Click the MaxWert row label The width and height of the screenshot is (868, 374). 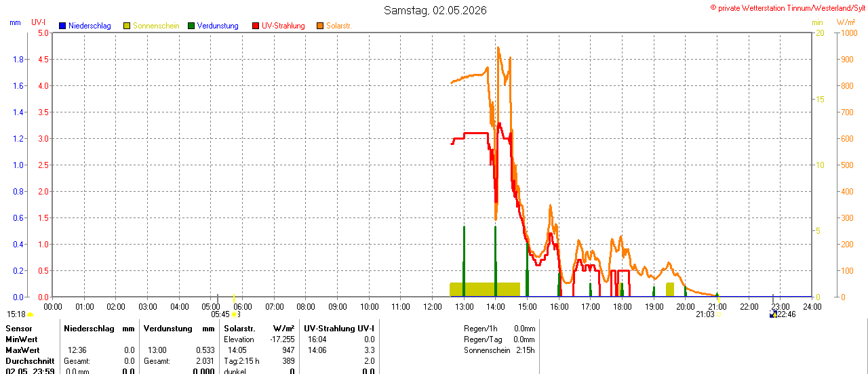[22, 350]
